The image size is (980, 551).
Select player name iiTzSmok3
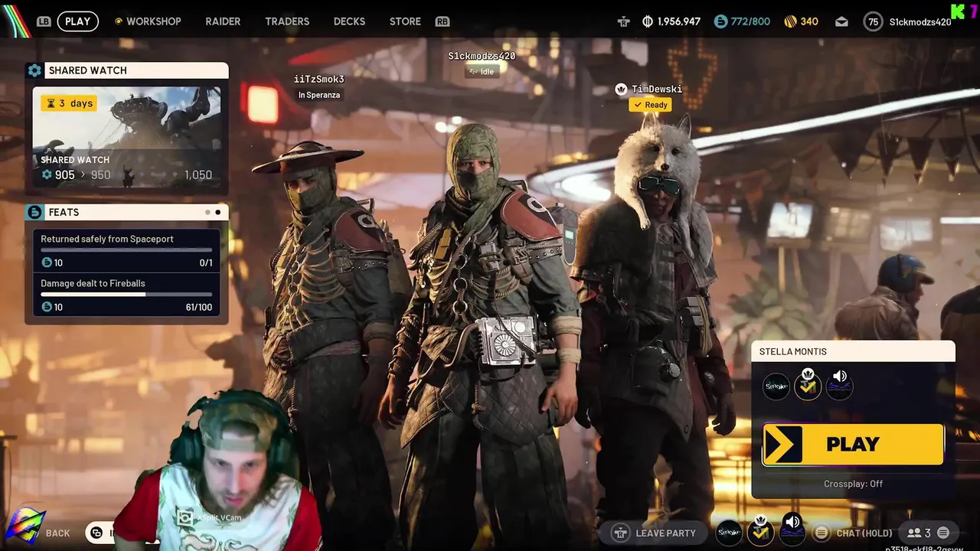(x=318, y=80)
